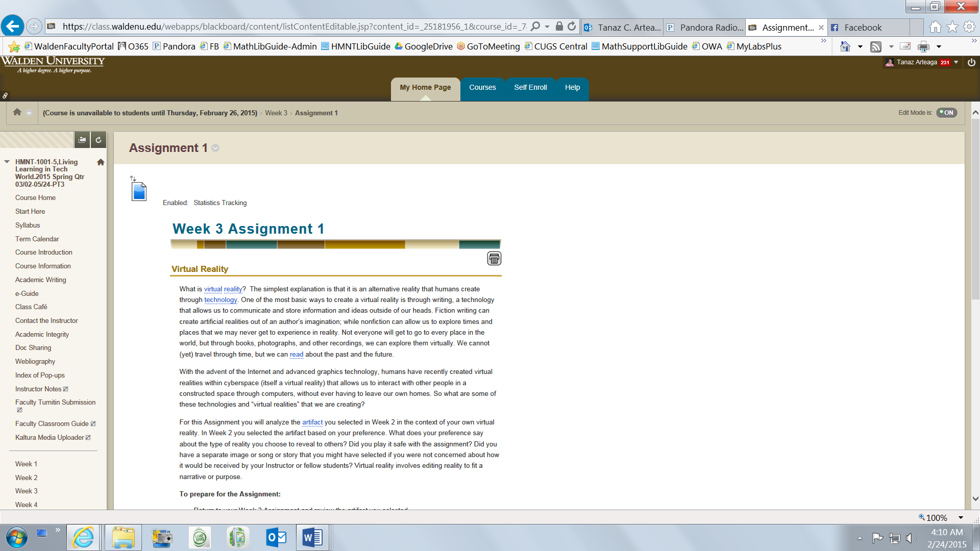Expand the Assignment 1 options chevron
The image size is (980, 551).
pos(215,148)
